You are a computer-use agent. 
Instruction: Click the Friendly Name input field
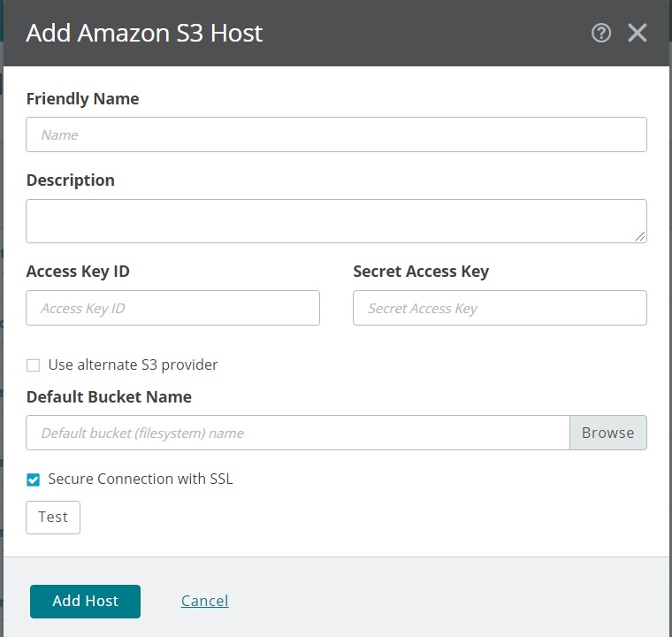coord(336,134)
